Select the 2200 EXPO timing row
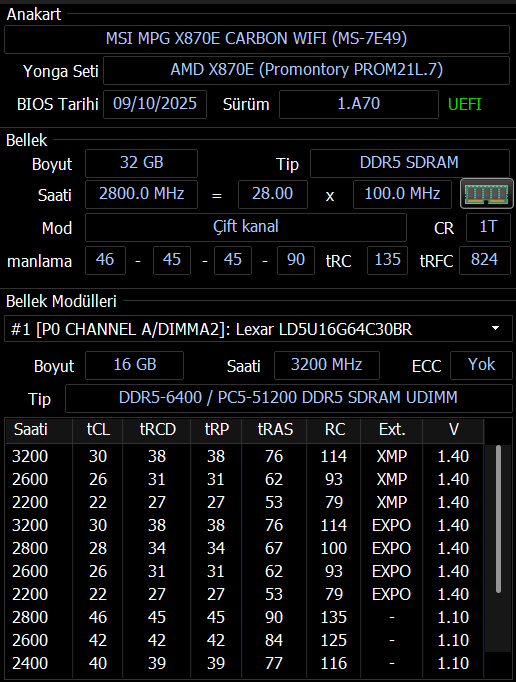This screenshot has height=682, width=516. coord(245,595)
